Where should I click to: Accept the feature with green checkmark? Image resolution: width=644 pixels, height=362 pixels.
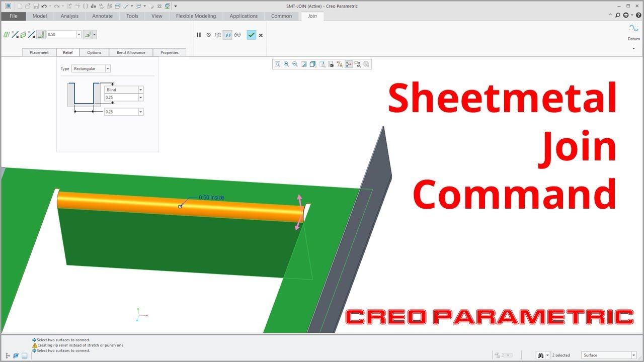[x=252, y=35]
